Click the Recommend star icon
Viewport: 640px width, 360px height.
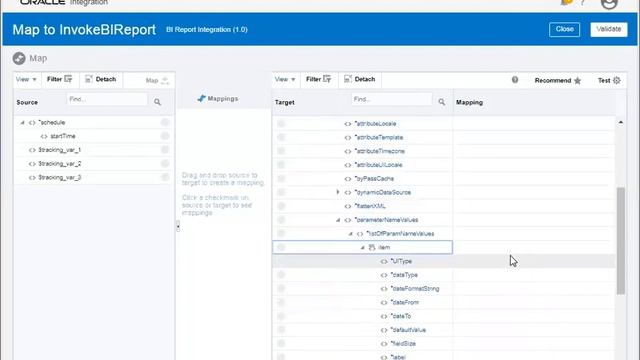[578, 80]
